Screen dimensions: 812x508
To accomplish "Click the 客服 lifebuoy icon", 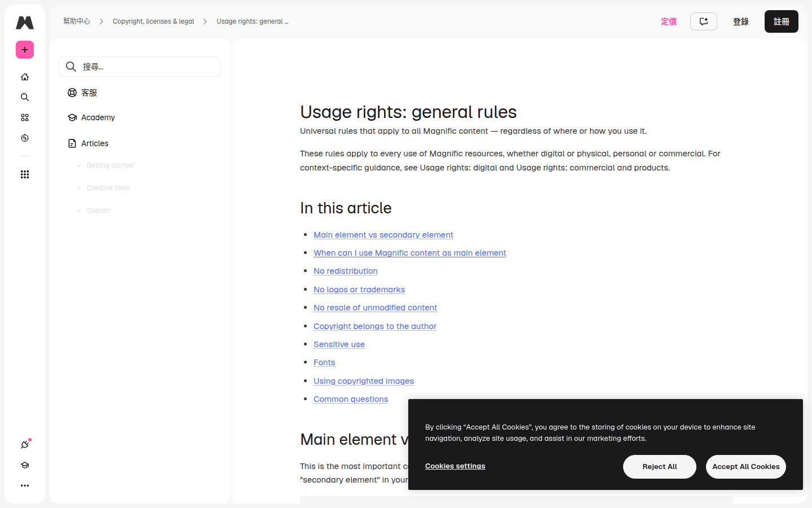I will tap(72, 93).
